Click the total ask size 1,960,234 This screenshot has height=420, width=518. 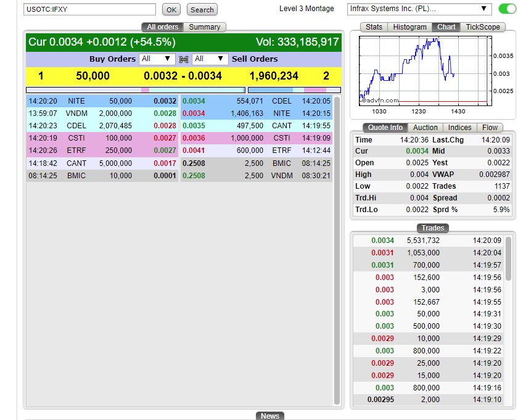(x=274, y=76)
